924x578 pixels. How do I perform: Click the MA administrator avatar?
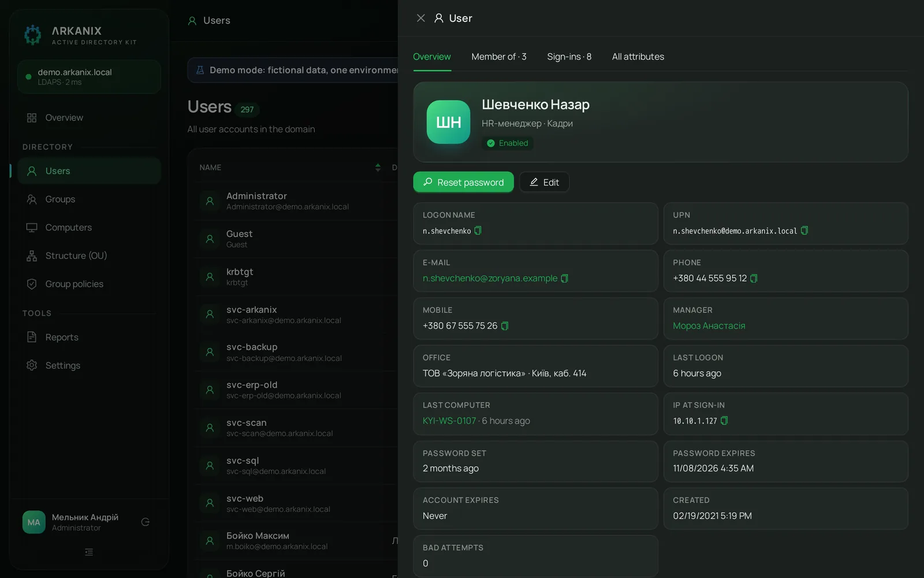34,522
